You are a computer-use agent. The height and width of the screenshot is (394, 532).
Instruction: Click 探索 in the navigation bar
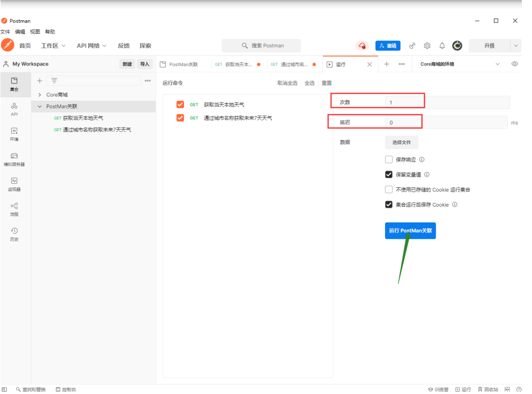pyautogui.click(x=145, y=45)
